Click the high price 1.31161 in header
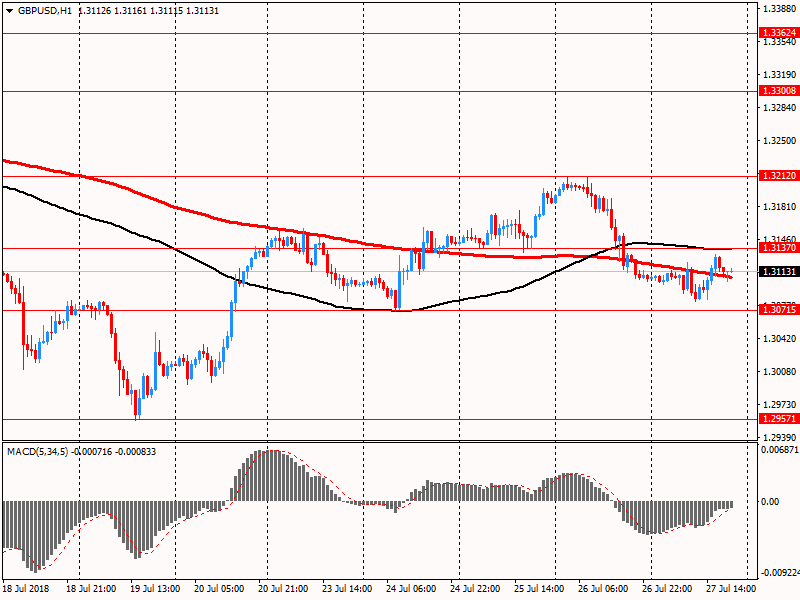The height and width of the screenshot is (600, 800). [x=131, y=11]
